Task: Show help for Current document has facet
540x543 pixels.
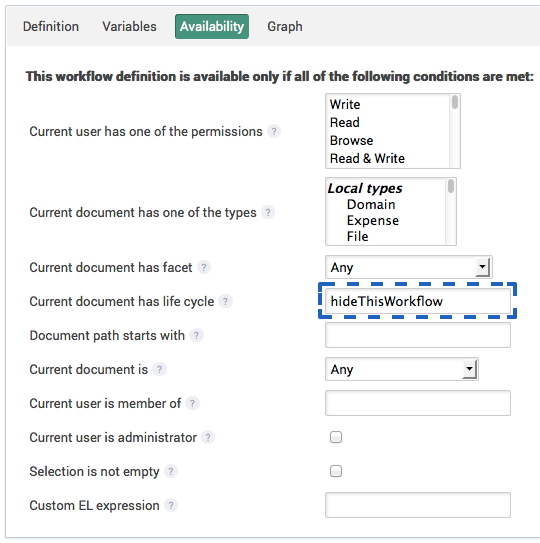Action: [x=204, y=267]
